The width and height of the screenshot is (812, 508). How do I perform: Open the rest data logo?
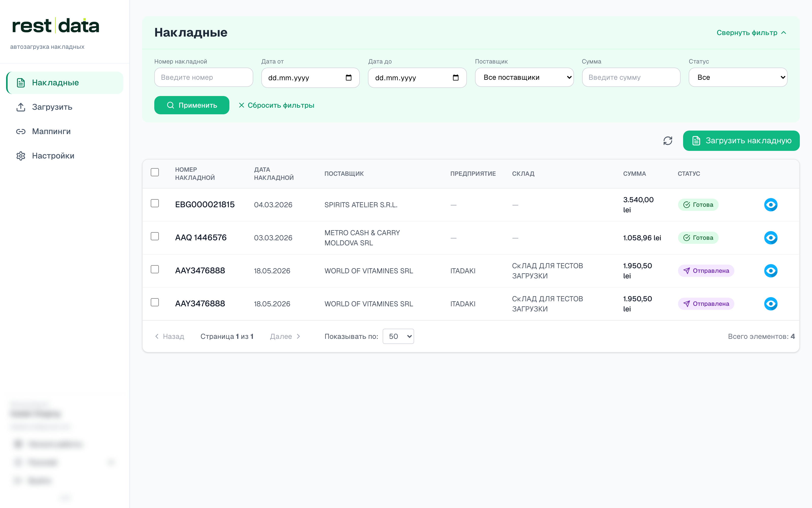pyautogui.click(x=56, y=26)
